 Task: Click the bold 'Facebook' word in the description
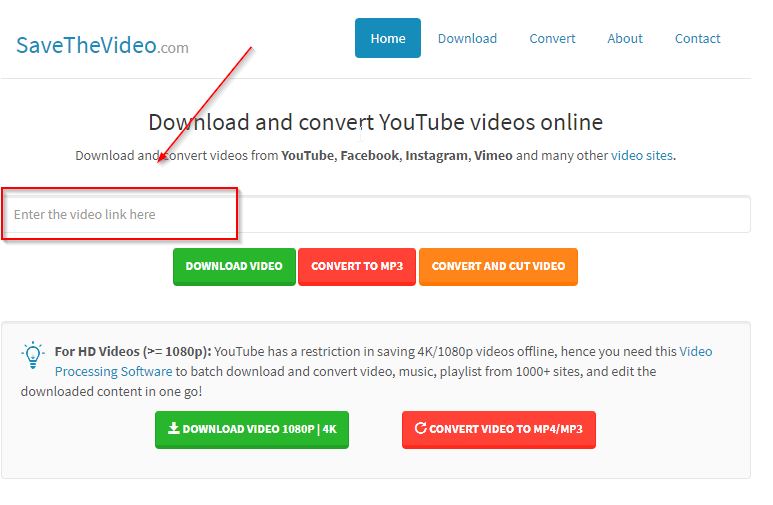(369, 155)
